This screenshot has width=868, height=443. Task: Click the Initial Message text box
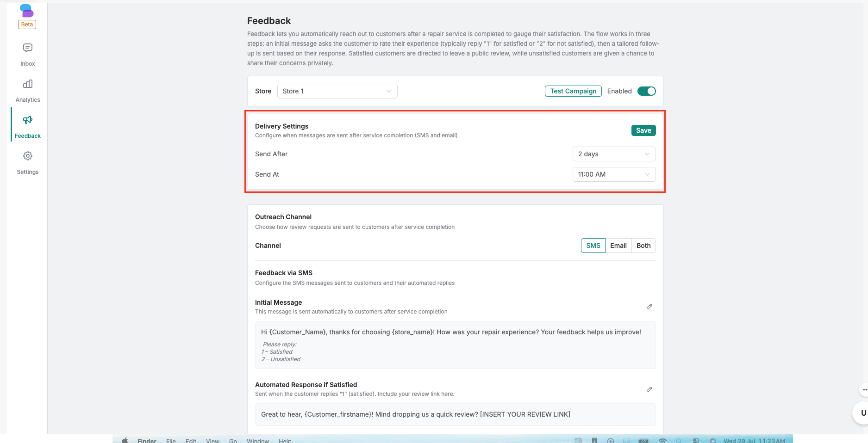[455, 345]
